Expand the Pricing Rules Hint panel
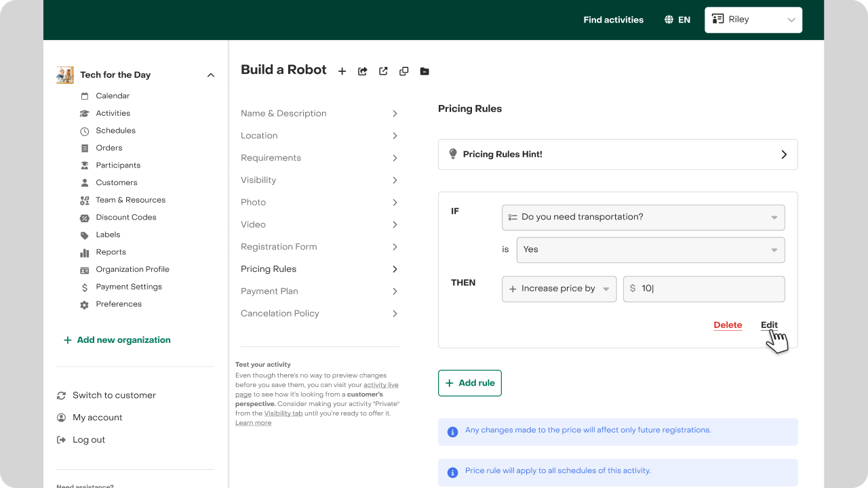This screenshot has height=488, width=868. pyautogui.click(x=618, y=155)
